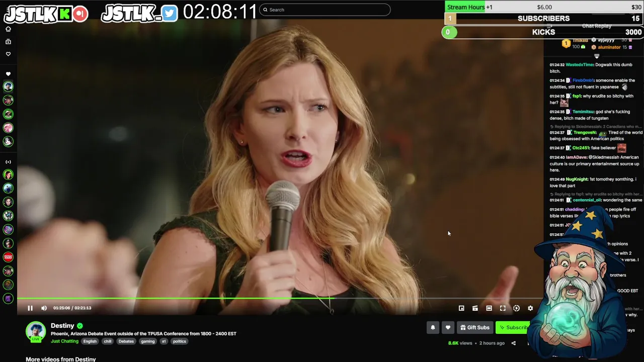Toggle notification bell for Destiny
The height and width of the screenshot is (362, 644).
click(433, 327)
